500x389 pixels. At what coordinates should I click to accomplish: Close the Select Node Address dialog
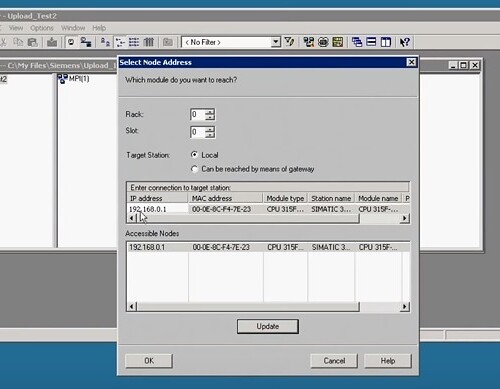coord(411,62)
